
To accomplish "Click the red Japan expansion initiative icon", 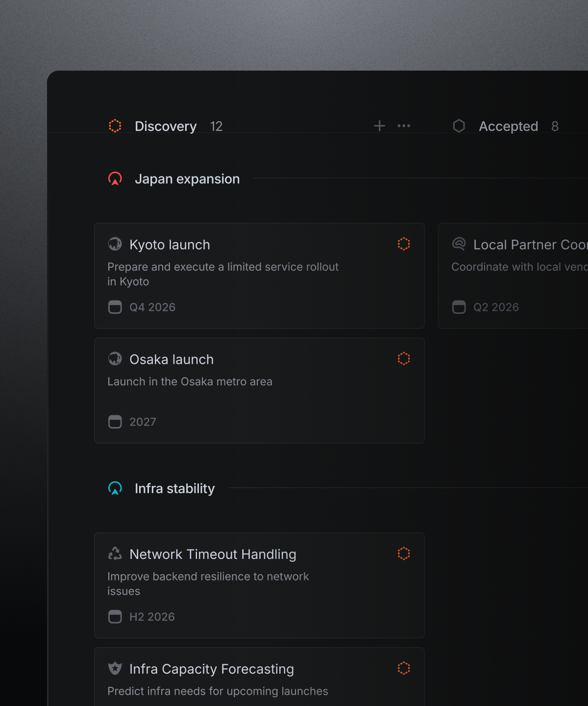I will 115,179.
